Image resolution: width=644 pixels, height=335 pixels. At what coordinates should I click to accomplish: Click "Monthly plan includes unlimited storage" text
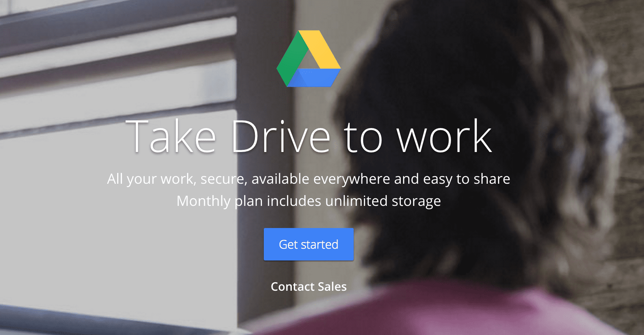(x=309, y=201)
